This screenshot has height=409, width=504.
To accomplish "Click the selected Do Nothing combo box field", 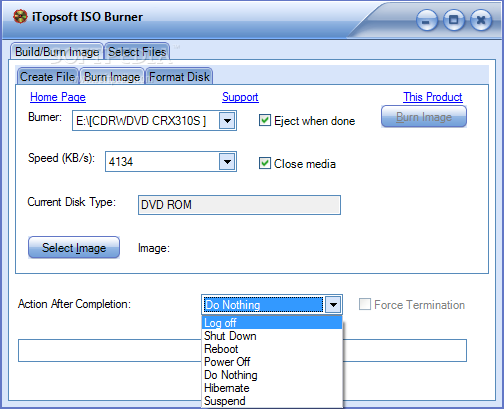I will point(263,304).
